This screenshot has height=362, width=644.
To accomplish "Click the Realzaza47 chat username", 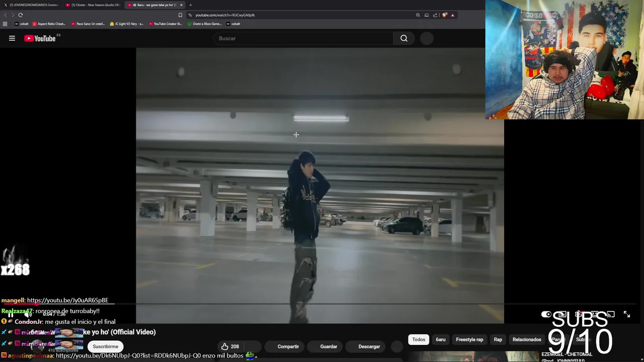I will [17, 311].
